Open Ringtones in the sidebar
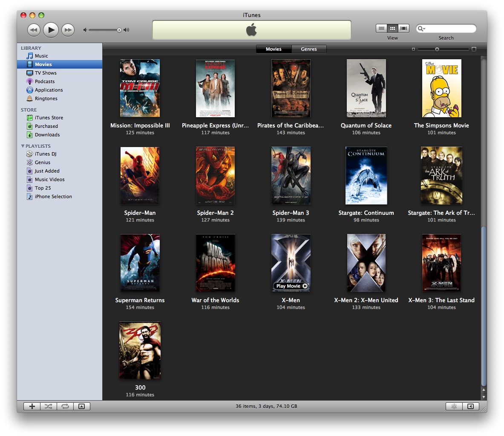 point(60,98)
